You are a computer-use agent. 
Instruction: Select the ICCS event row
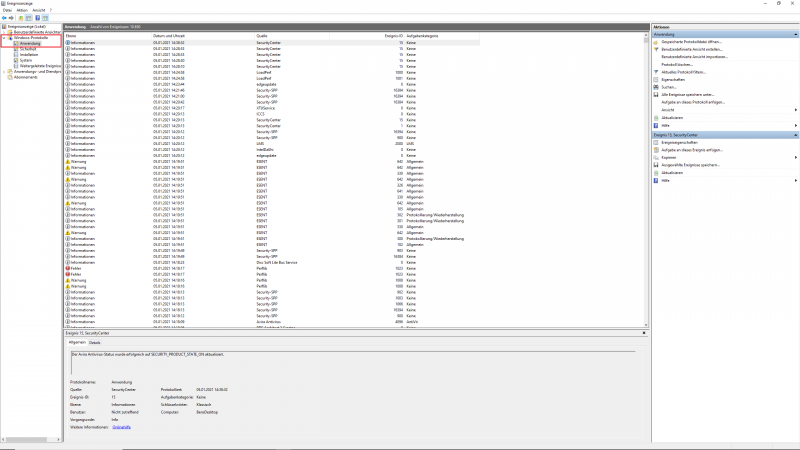(x=271, y=114)
